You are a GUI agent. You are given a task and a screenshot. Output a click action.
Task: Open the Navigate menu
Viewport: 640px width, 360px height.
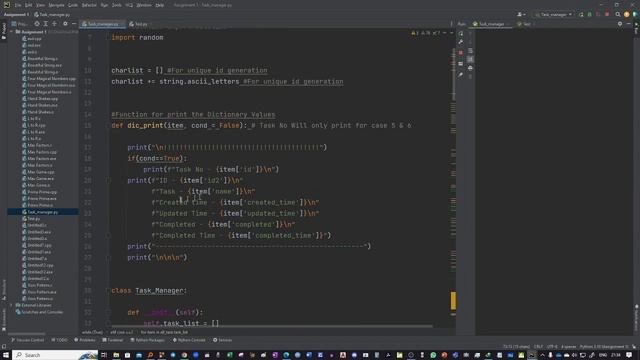click(56, 5)
